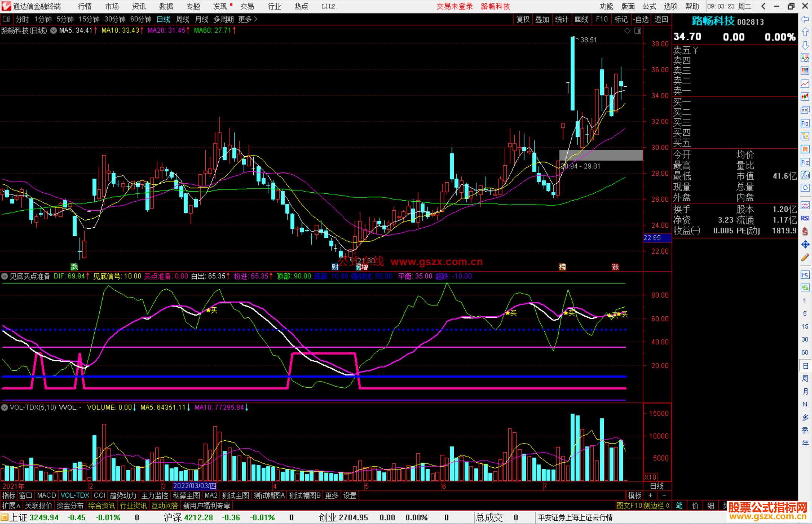Click the 返回 button
Screen dimensions: 812x524
coord(661,19)
